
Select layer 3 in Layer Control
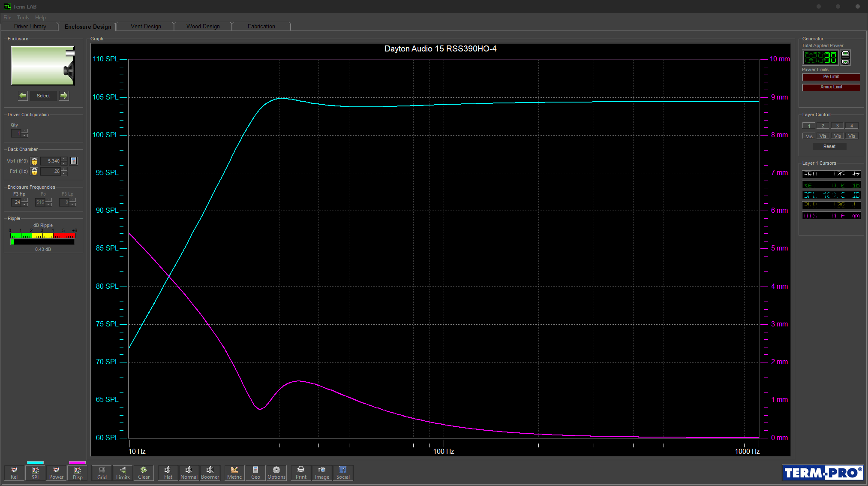(x=838, y=126)
